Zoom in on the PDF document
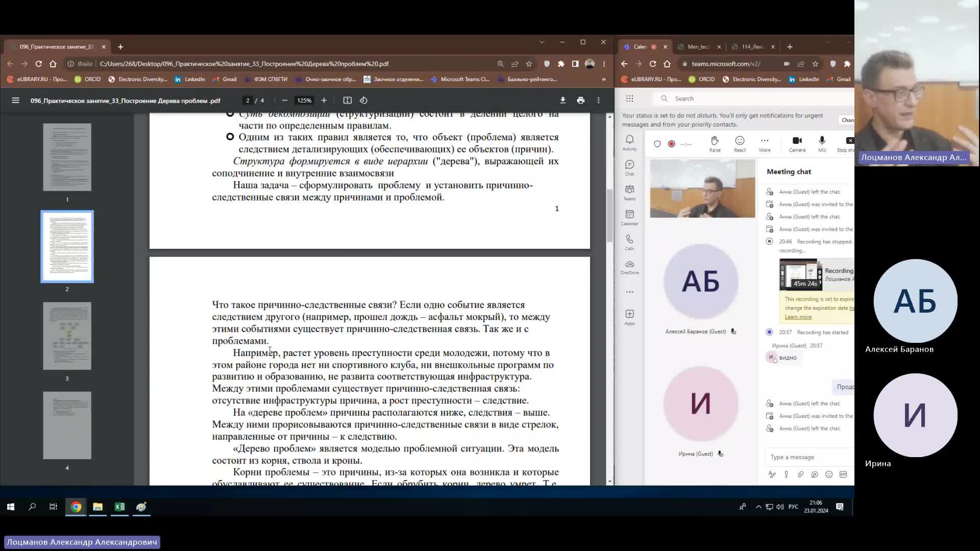Screen dimensions: 980x551 click(x=324, y=101)
